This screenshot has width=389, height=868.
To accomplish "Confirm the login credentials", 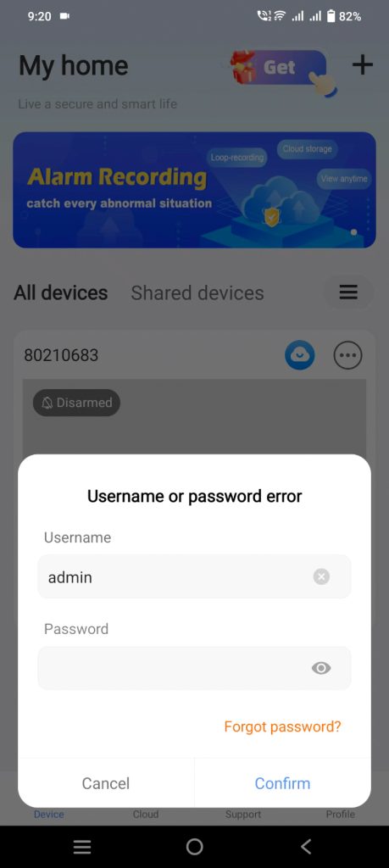I will [282, 783].
